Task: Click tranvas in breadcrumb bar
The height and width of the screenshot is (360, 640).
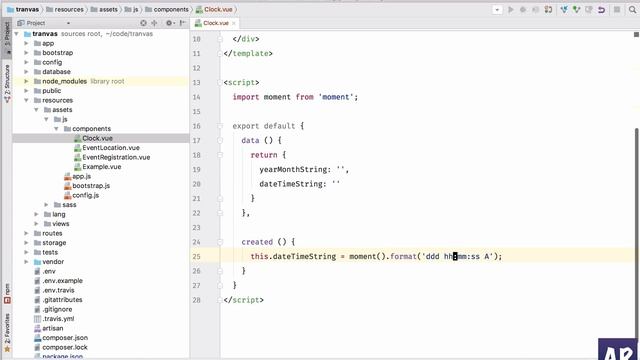Action: click(x=23, y=9)
